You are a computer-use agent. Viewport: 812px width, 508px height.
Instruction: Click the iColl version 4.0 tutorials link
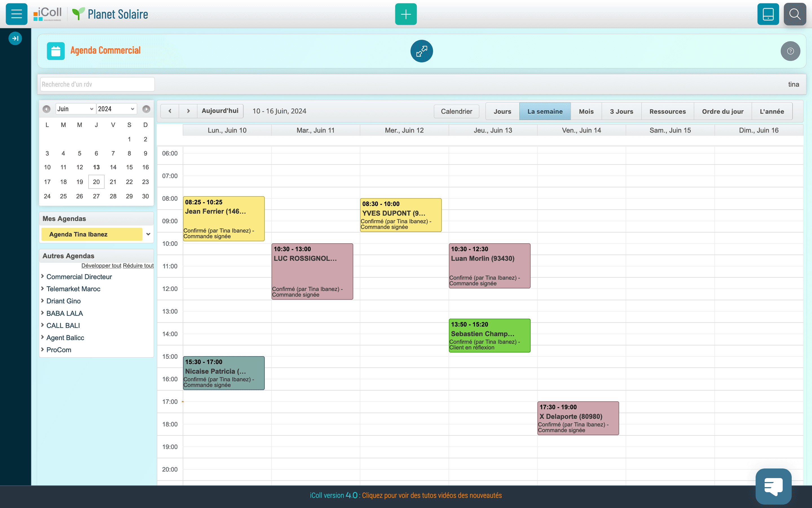[x=406, y=496]
